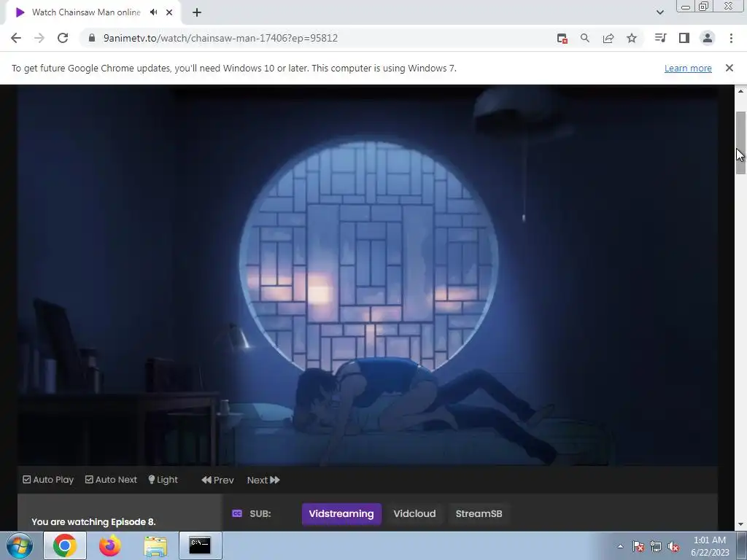Viewport: 747px width, 560px height.
Task: Open Chrome from the taskbar
Action: pyautogui.click(x=65, y=545)
